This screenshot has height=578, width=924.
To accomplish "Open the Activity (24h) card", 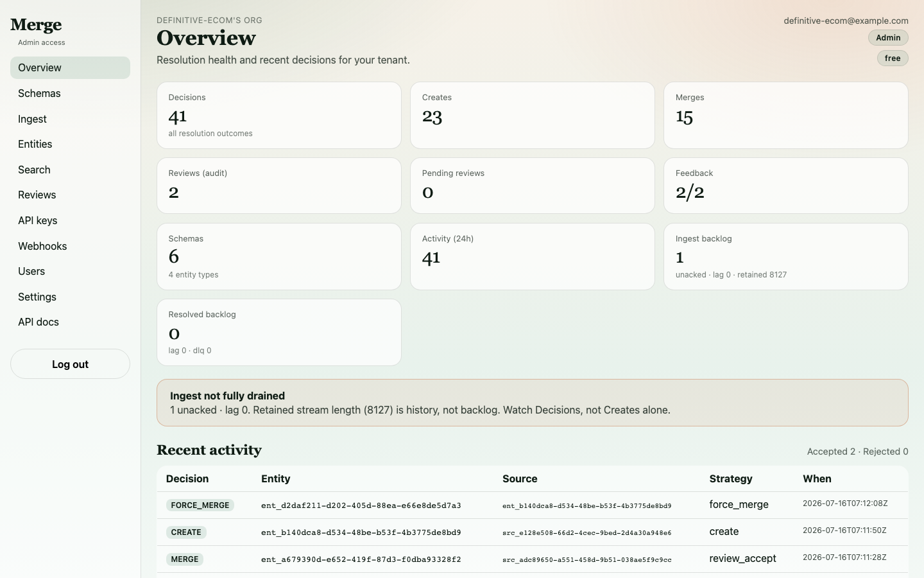I will [533, 256].
